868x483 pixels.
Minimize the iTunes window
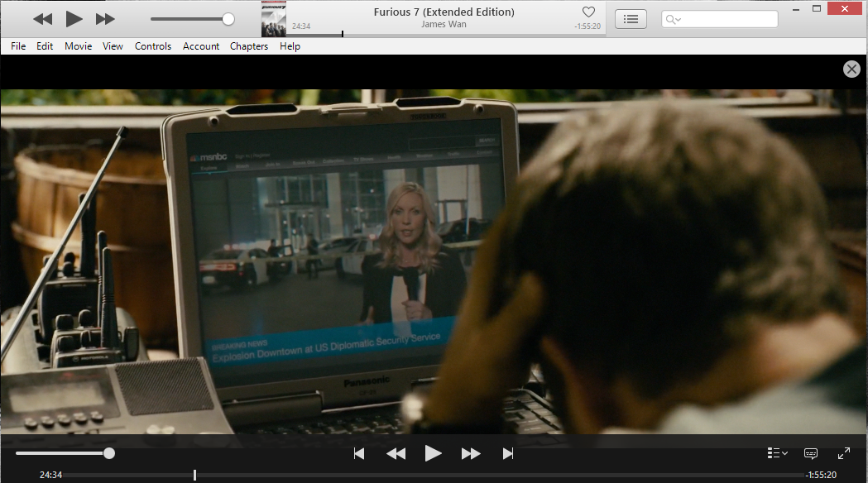795,9
